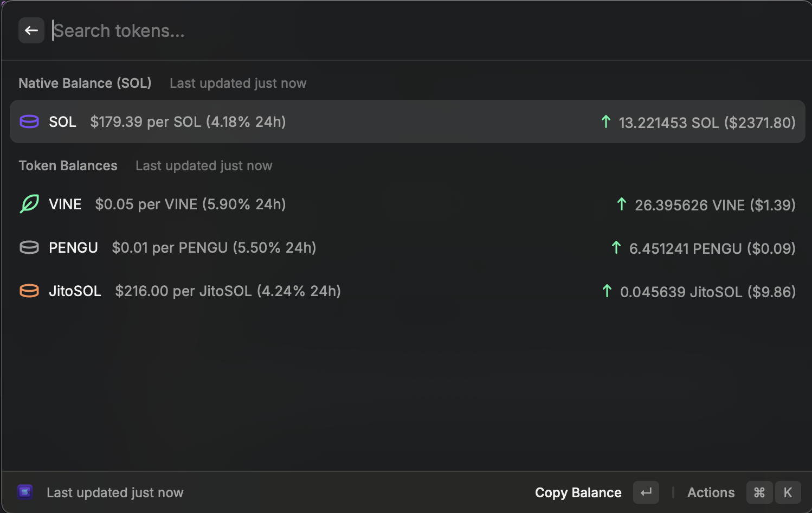Select the JitoSOL token row
The height and width of the screenshot is (513, 812).
(x=407, y=291)
